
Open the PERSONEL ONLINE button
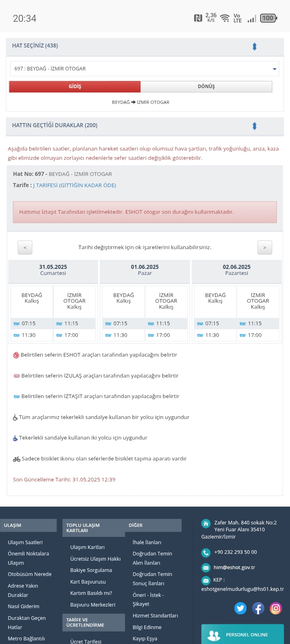[242, 634]
